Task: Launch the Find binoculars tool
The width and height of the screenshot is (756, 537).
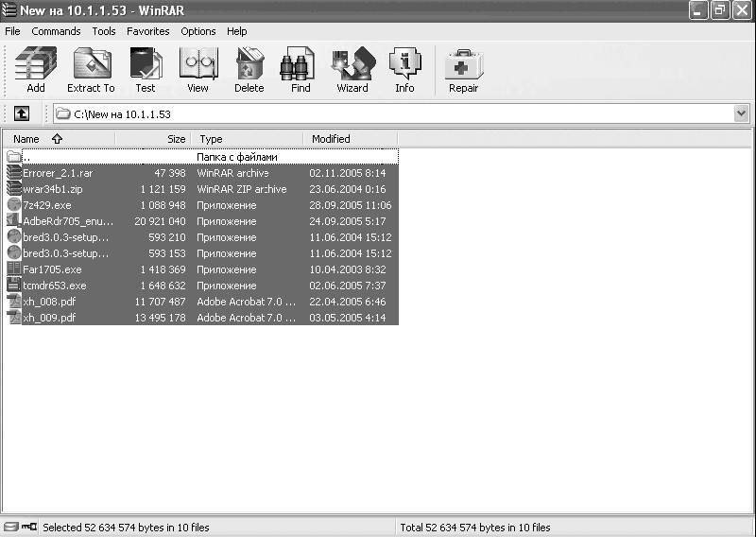Action: pos(301,70)
